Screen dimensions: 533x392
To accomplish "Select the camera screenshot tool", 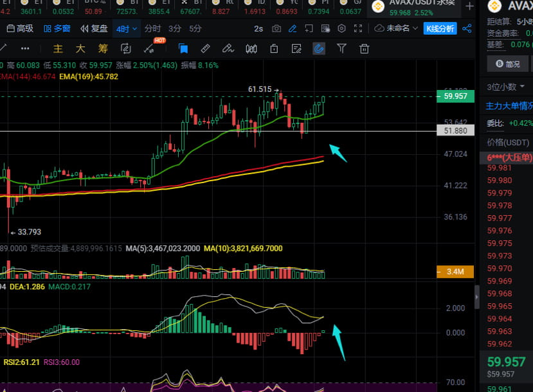I will 276,28.
